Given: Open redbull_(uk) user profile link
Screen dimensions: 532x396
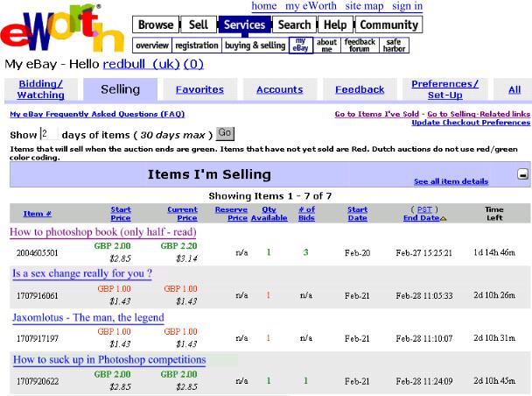Looking at the screenshot, I should click(x=141, y=64).
